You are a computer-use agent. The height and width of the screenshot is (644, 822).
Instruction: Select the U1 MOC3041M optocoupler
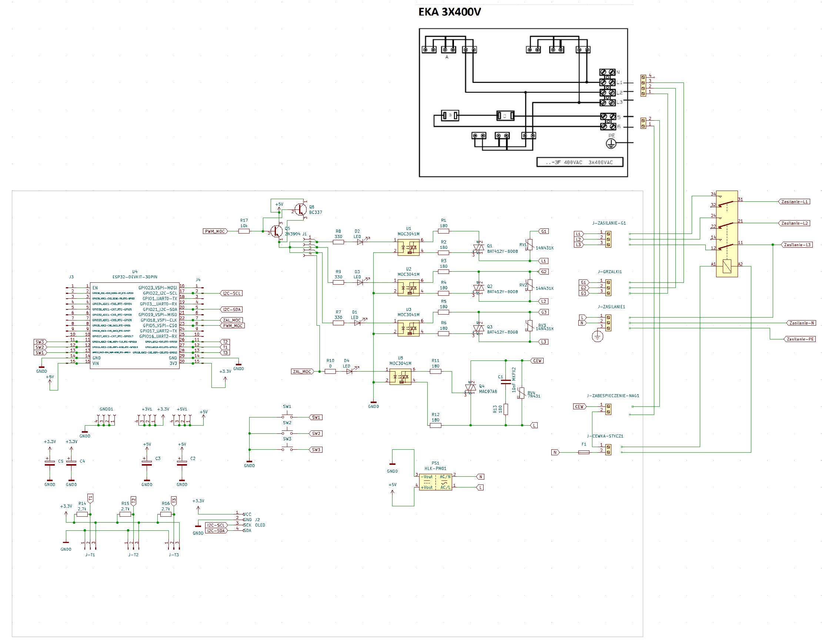tap(408, 247)
